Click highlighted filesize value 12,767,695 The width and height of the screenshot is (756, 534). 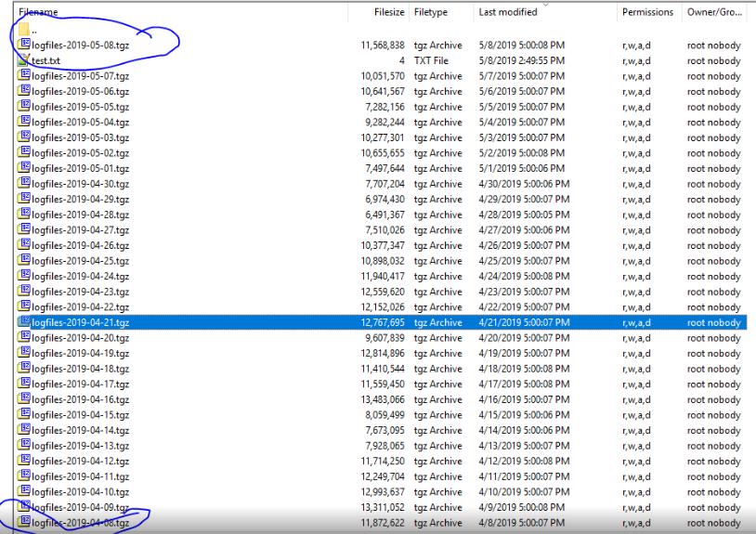[x=383, y=323]
